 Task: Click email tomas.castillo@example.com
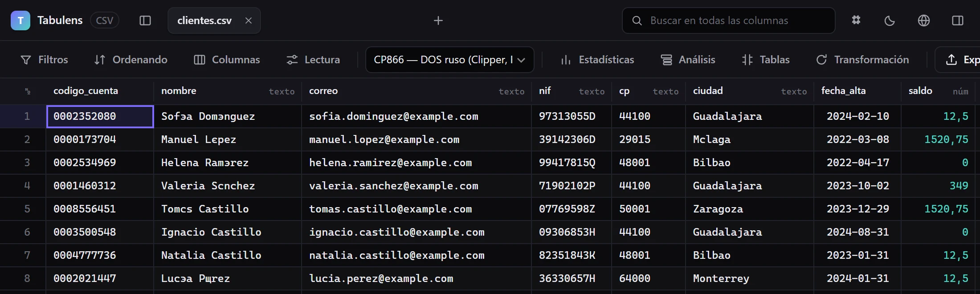(x=416, y=209)
